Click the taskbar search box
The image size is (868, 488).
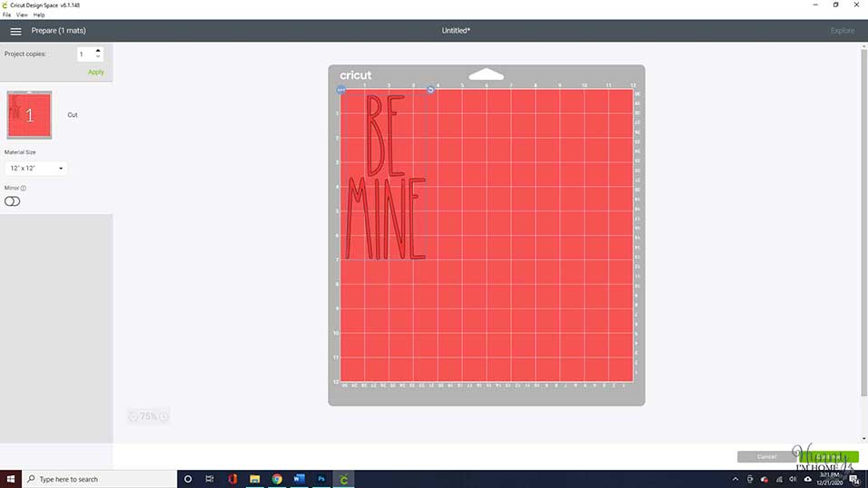[x=100, y=479]
